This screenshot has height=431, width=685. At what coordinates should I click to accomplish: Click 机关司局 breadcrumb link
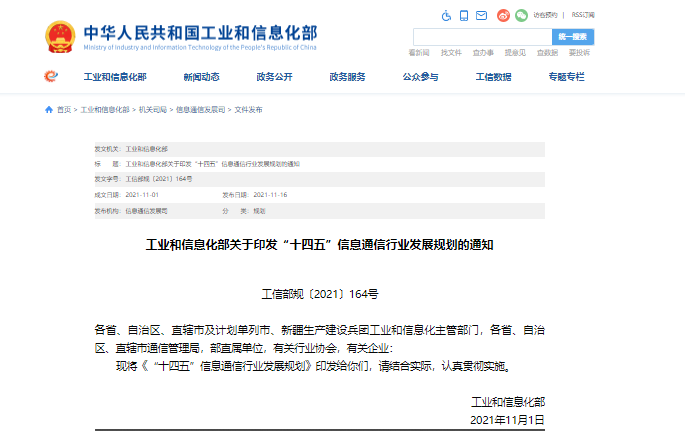(153, 110)
